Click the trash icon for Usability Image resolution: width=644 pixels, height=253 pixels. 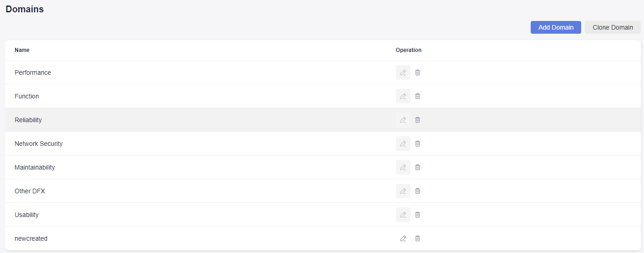point(418,215)
